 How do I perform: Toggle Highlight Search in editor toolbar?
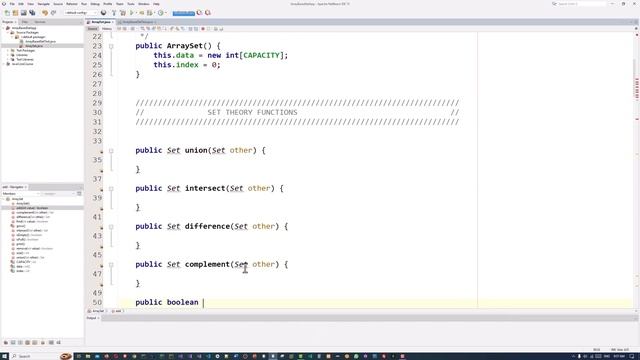pos(159,29)
